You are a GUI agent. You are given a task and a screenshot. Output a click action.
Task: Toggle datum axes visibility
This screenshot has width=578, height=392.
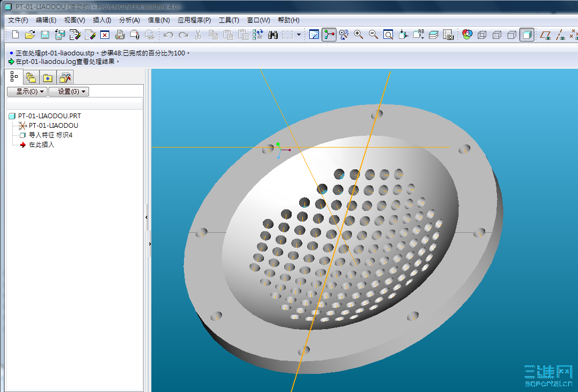(x=560, y=35)
